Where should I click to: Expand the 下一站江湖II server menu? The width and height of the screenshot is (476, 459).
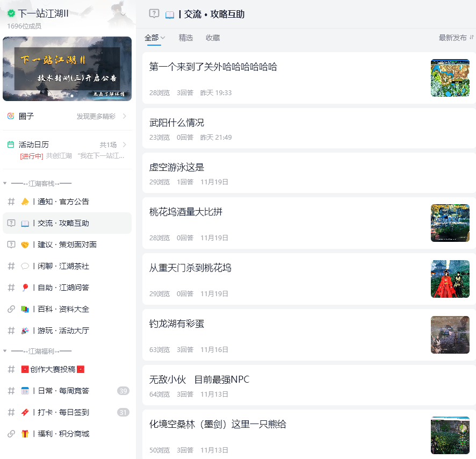pos(123,15)
